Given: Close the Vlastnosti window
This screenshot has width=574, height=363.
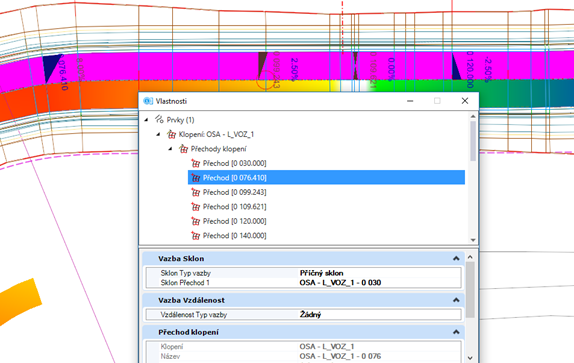Looking at the screenshot, I should tap(465, 101).
